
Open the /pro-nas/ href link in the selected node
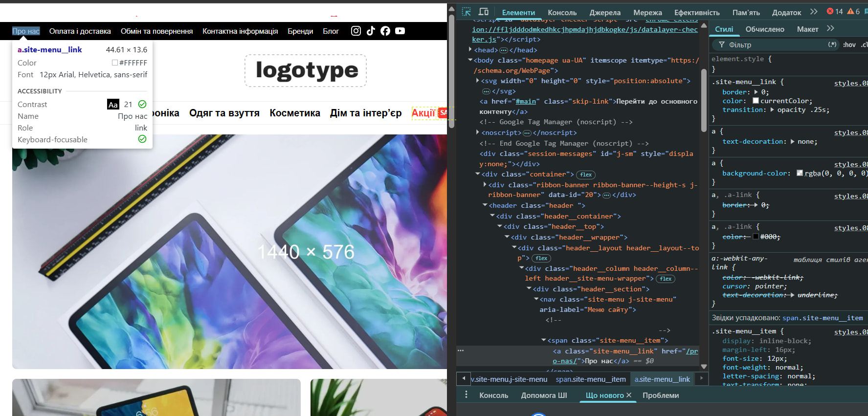pyautogui.click(x=625, y=356)
